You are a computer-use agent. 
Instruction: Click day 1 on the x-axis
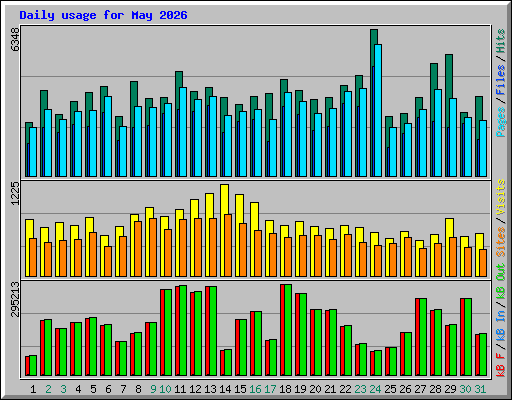(33, 389)
